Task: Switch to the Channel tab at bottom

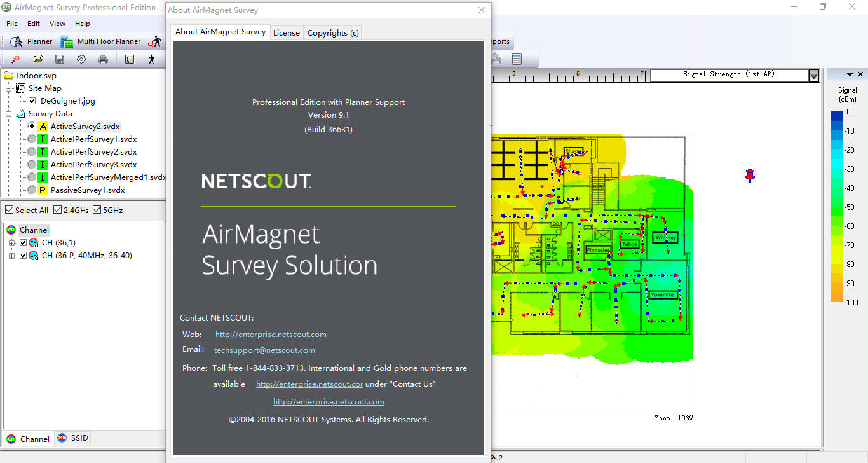Action: pos(28,439)
